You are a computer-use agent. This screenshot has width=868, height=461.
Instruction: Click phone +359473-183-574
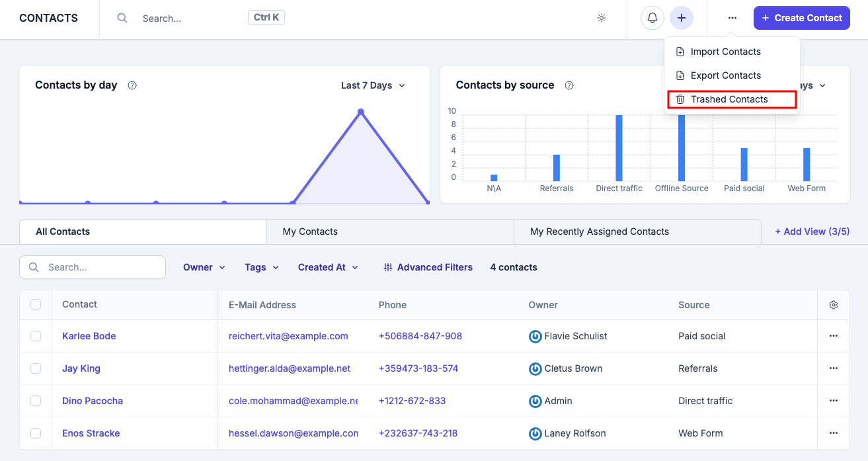coord(418,368)
